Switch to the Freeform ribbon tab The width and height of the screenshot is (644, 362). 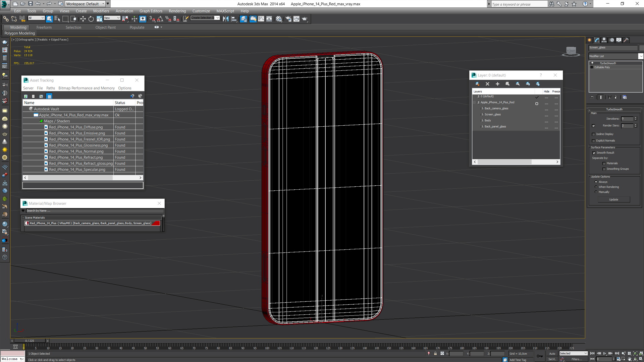pyautogui.click(x=44, y=27)
